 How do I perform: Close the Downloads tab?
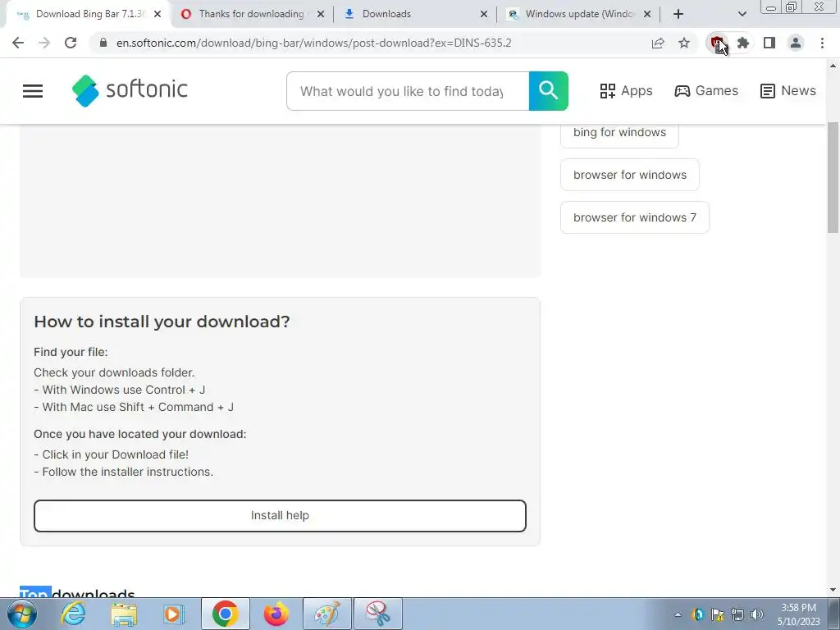484,14
